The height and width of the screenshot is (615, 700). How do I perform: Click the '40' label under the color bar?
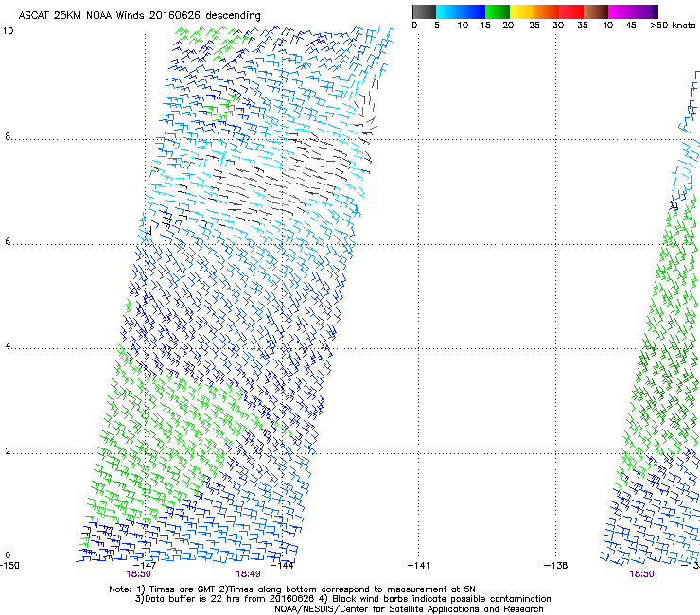tap(607, 26)
